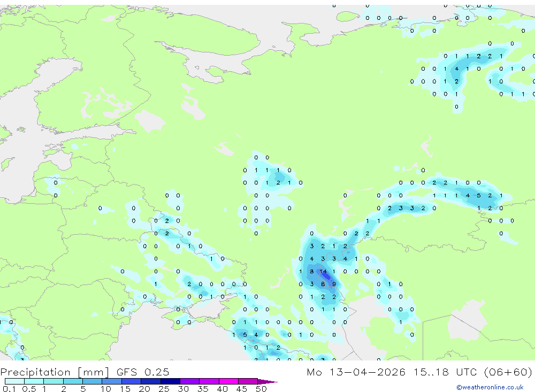This screenshot has width=535, height=392.
Task: Click the 0.1–0.5 mm lightest cyan legend swatch
Action: tap(14, 381)
